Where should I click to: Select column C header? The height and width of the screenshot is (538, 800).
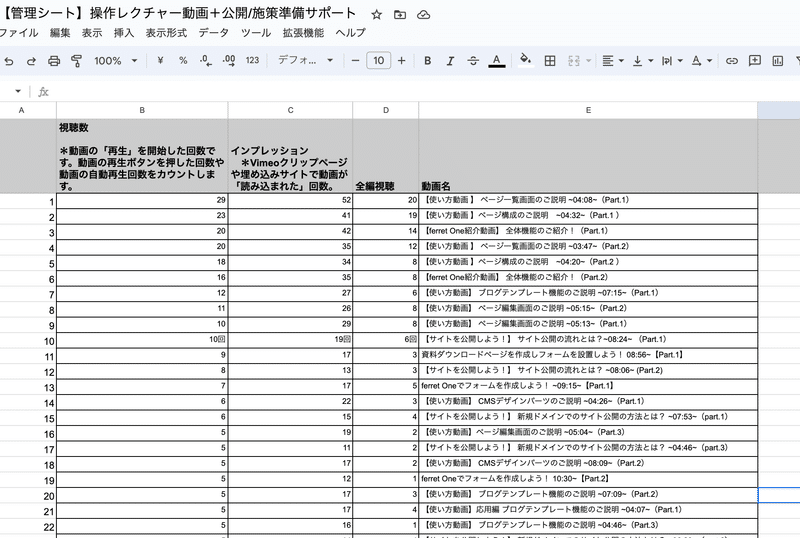(x=290, y=110)
